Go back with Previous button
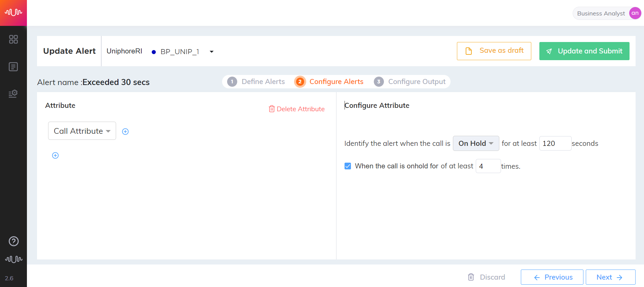Viewport: 644px width, 287px height. 552,277
